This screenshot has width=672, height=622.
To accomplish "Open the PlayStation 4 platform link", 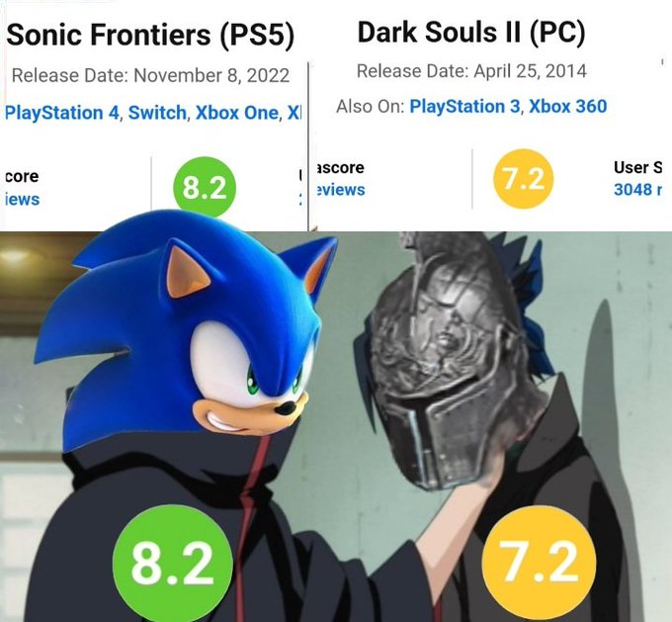I will [62, 113].
